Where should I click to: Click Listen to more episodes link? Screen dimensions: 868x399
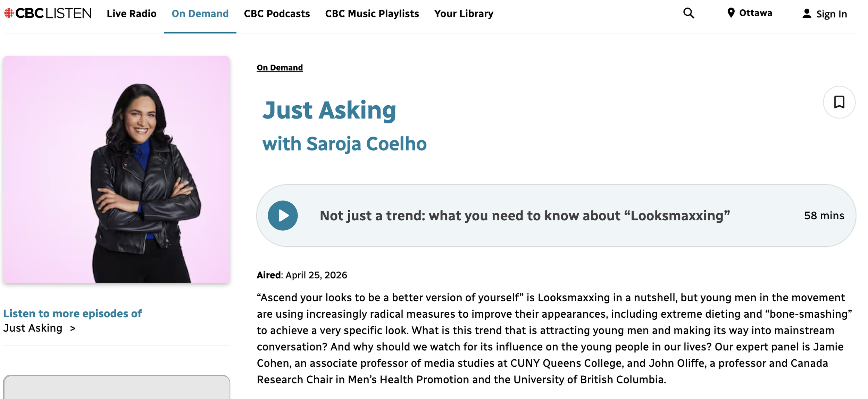(72, 313)
